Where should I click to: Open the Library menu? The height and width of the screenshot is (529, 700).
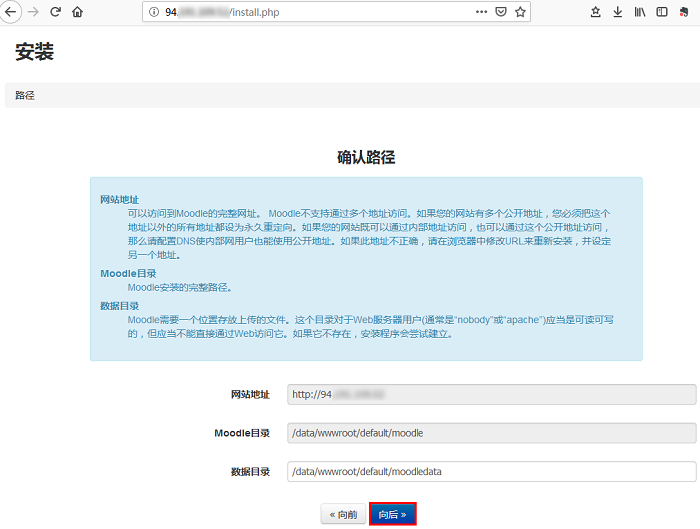[x=639, y=12]
